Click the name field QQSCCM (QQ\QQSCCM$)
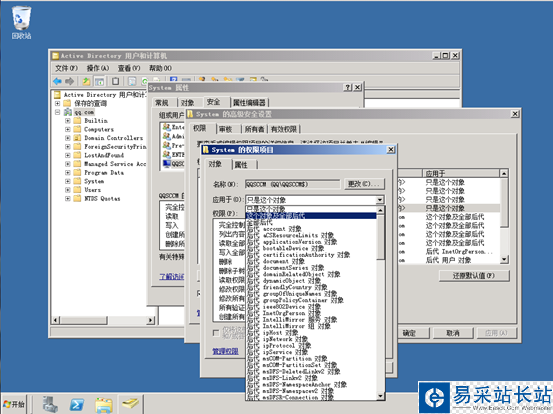The image size is (553, 414). pyautogui.click(x=292, y=184)
